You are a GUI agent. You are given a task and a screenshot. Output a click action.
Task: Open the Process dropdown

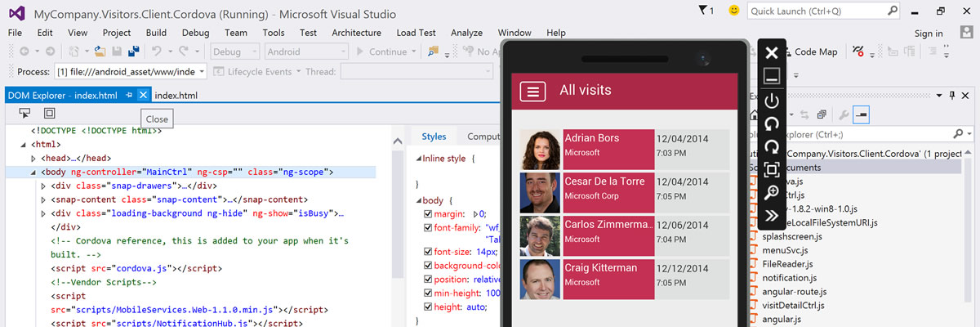coord(130,72)
